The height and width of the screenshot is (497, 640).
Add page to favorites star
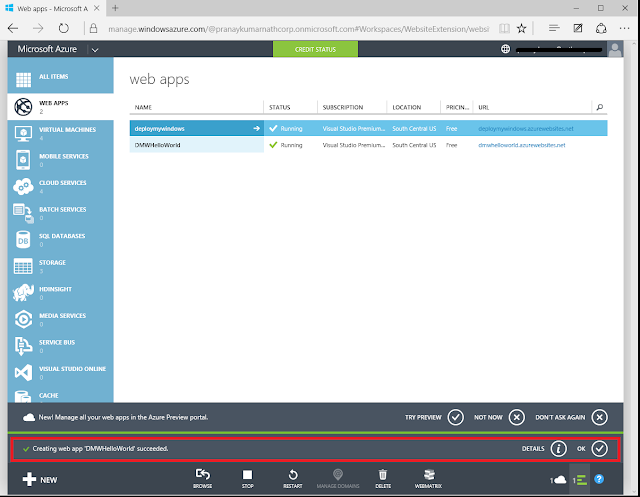pyautogui.click(x=522, y=28)
